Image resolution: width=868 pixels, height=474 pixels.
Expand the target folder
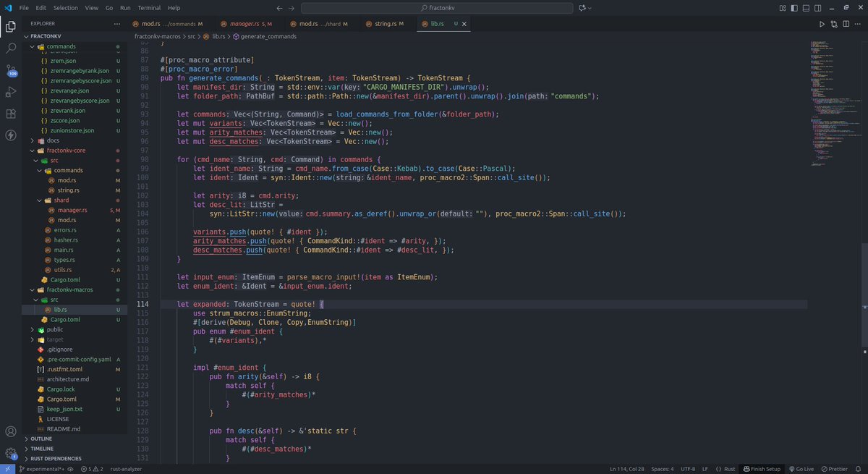pos(33,339)
